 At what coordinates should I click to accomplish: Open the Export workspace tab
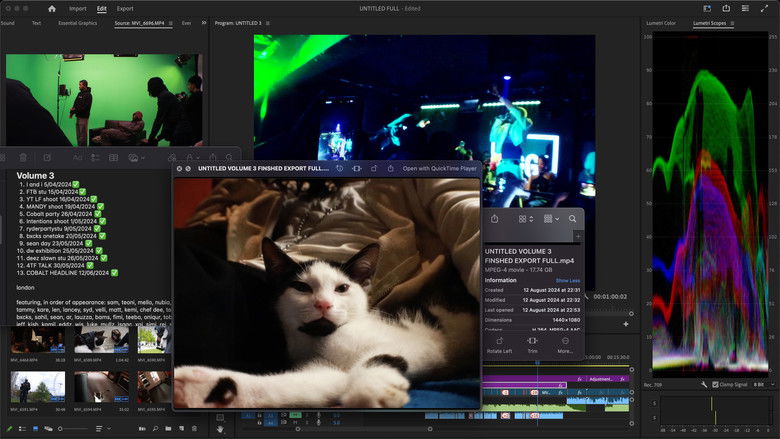[125, 8]
